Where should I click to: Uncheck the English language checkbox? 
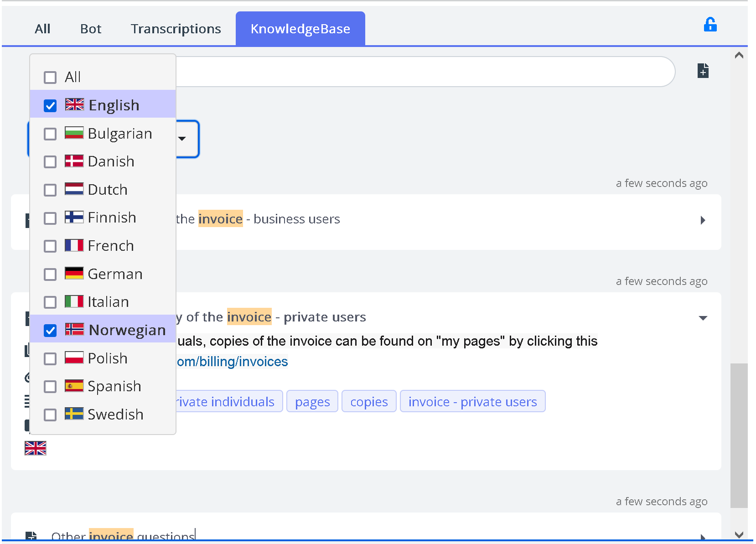pos(50,106)
